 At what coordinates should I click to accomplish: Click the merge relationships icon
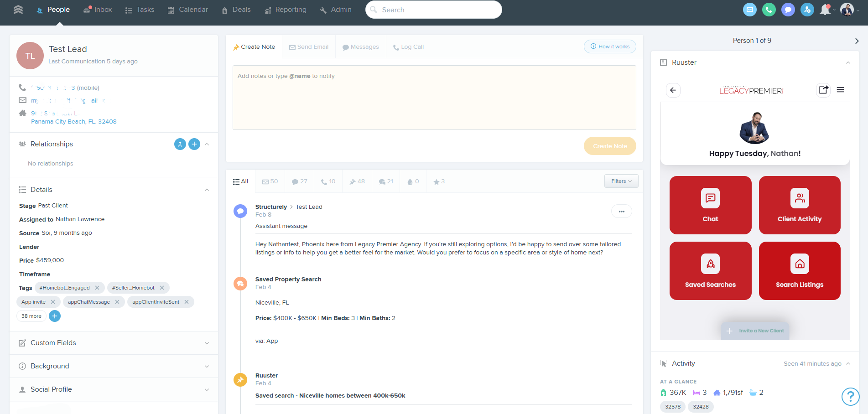click(180, 144)
